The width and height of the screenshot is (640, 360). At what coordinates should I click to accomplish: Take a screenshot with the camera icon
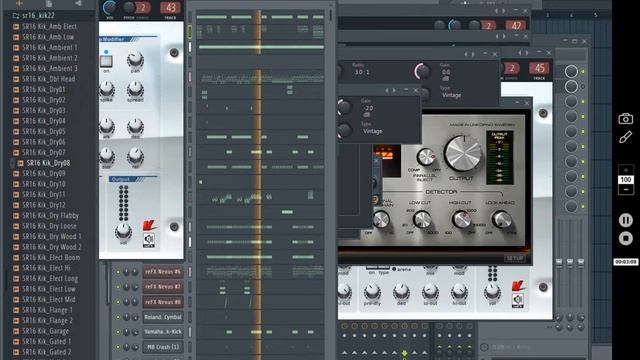(x=625, y=119)
